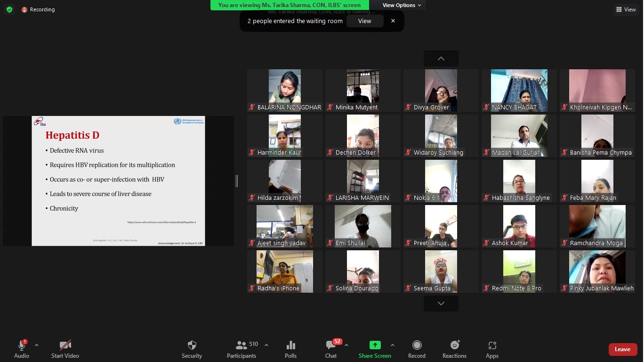
Task: Open the Apps panel
Action: pyautogui.click(x=492, y=349)
